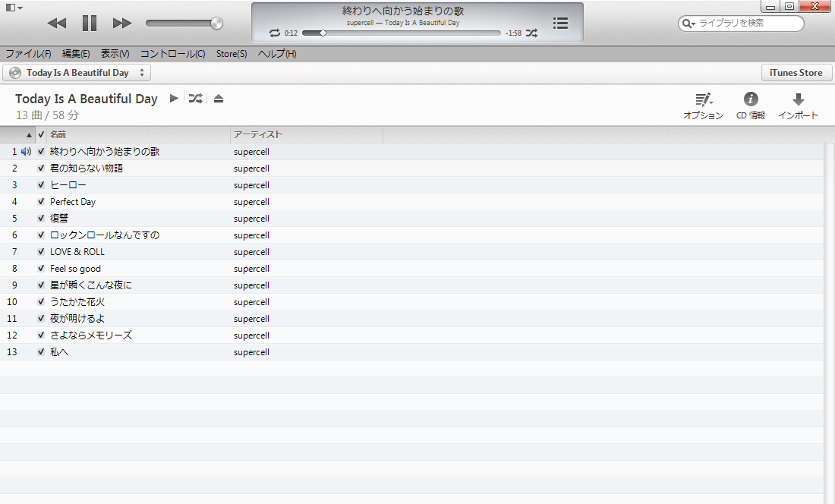Toggle repeat icon in now playing display

[x=274, y=33]
